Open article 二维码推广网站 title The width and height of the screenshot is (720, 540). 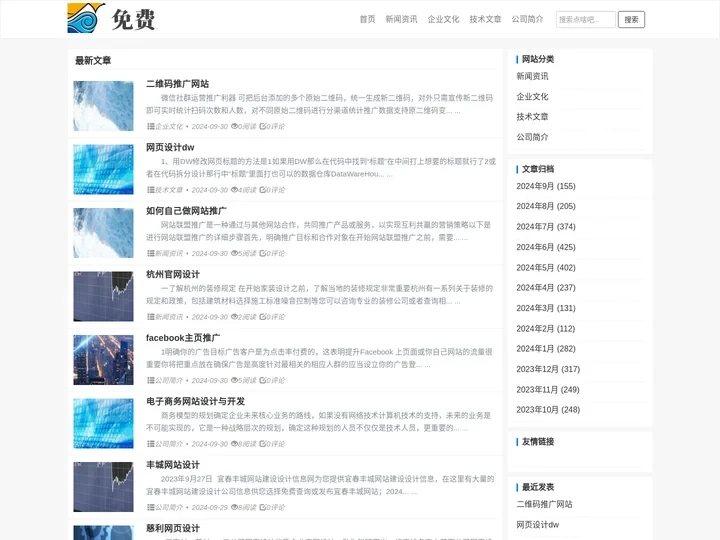(x=177, y=84)
